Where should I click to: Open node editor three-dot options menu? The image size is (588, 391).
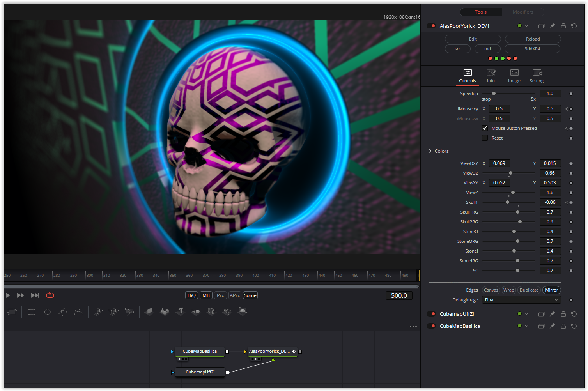coord(413,327)
